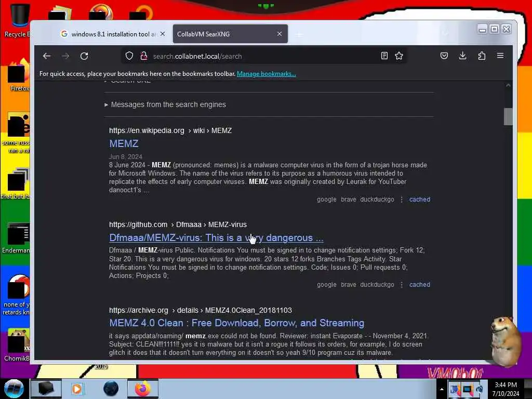The width and height of the screenshot is (532, 399).
Task: Click the github.com Dfmaaa result URL
Action: pos(178,224)
